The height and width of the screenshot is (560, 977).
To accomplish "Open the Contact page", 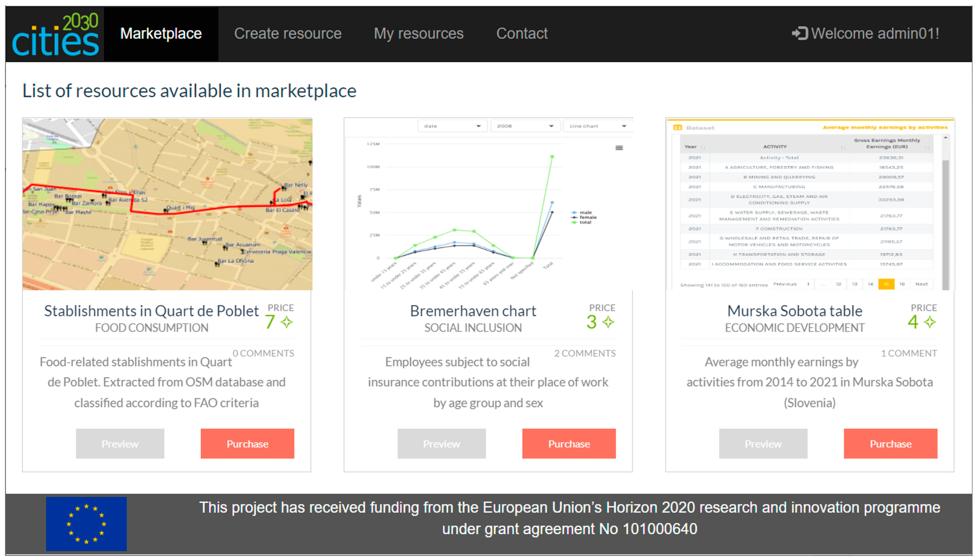I will pyautogui.click(x=522, y=33).
